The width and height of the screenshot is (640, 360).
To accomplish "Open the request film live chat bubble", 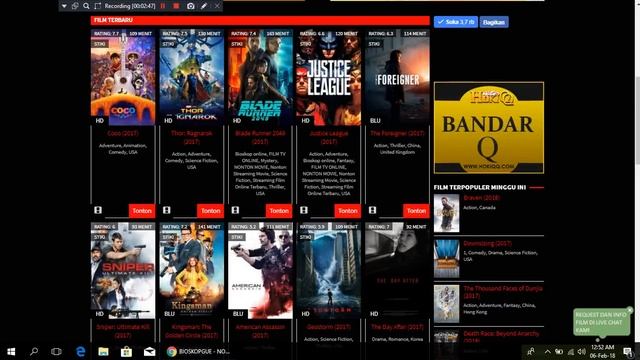I will [601, 322].
